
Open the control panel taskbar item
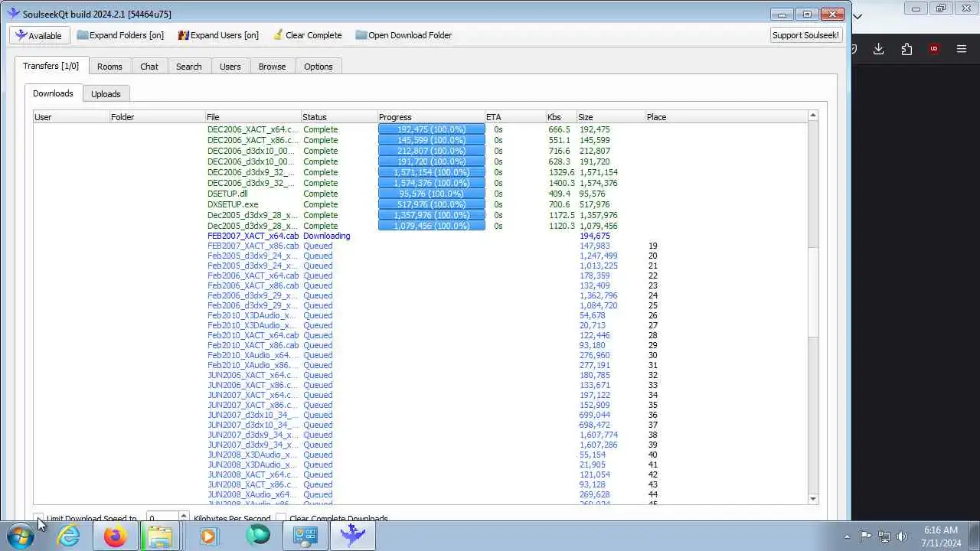(305, 536)
